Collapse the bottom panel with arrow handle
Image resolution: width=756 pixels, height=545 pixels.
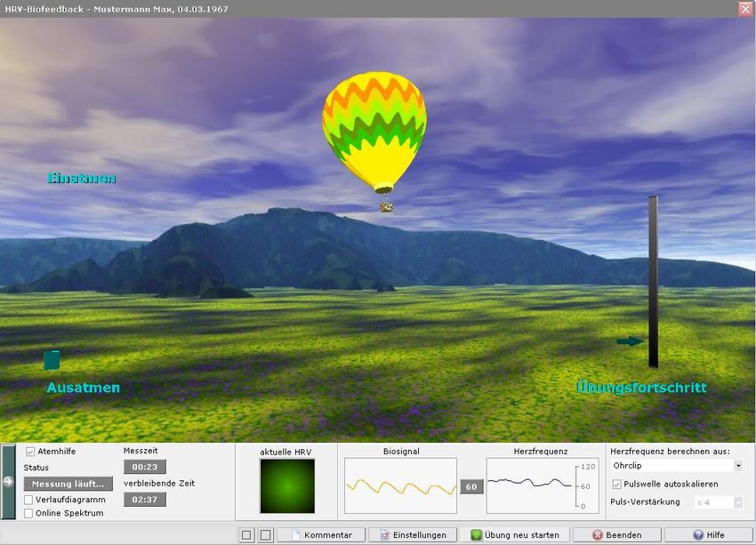[8, 482]
